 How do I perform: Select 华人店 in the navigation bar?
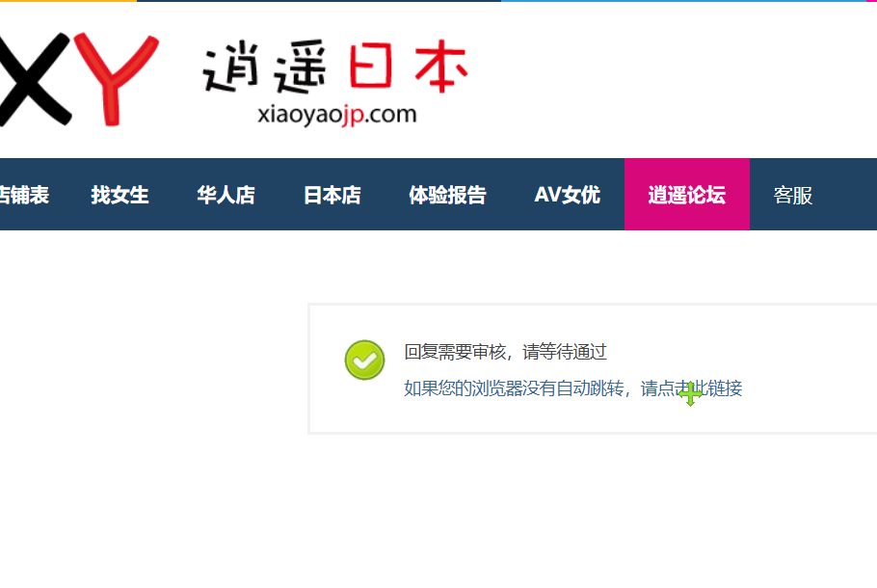point(226,195)
